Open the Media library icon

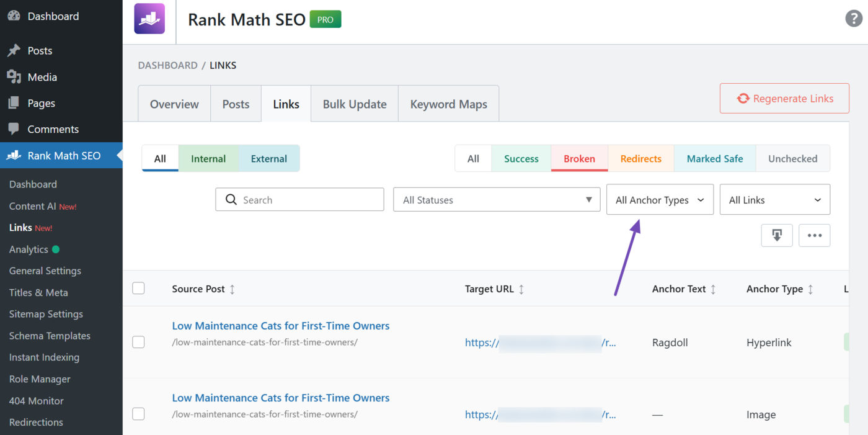coord(15,76)
